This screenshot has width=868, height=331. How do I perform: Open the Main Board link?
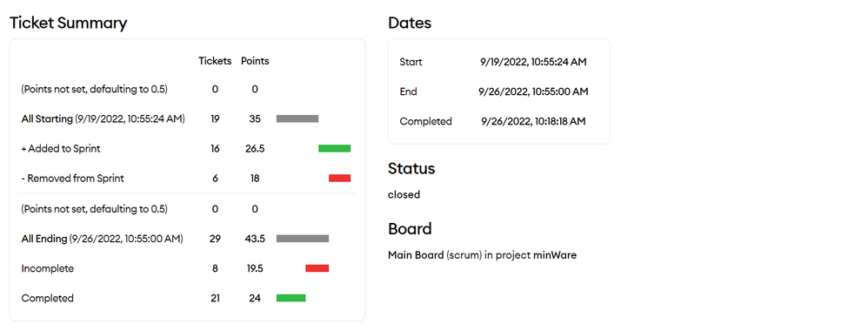416,255
